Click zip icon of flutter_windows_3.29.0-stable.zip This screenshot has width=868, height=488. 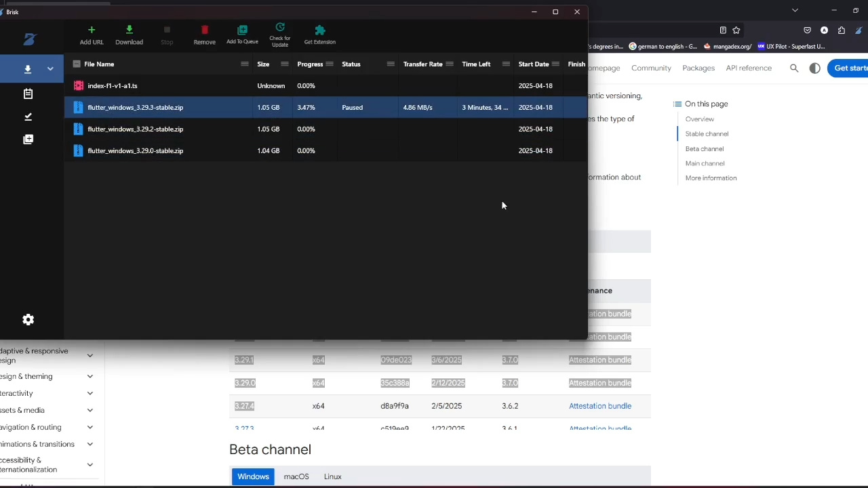(x=79, y=150)
